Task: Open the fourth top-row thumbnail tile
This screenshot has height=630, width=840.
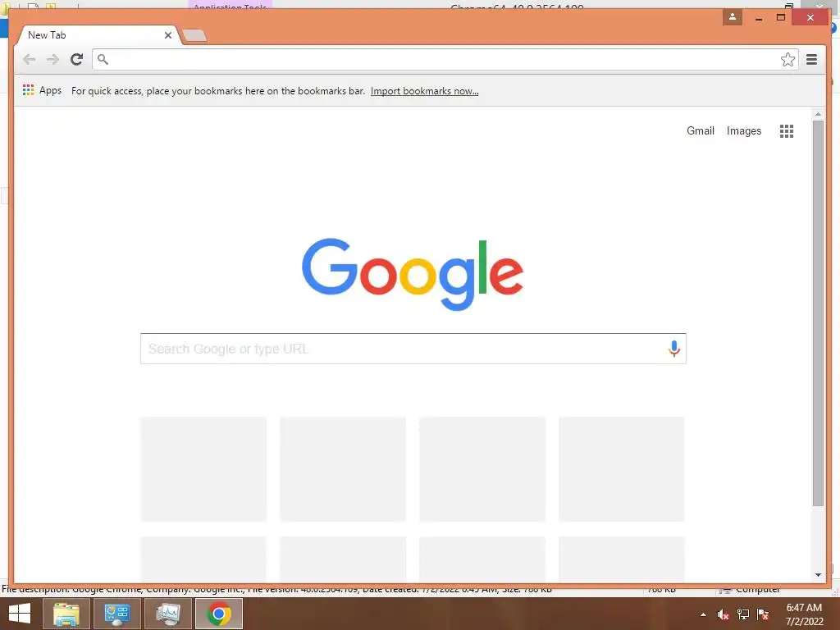Action: coord(622,468)
